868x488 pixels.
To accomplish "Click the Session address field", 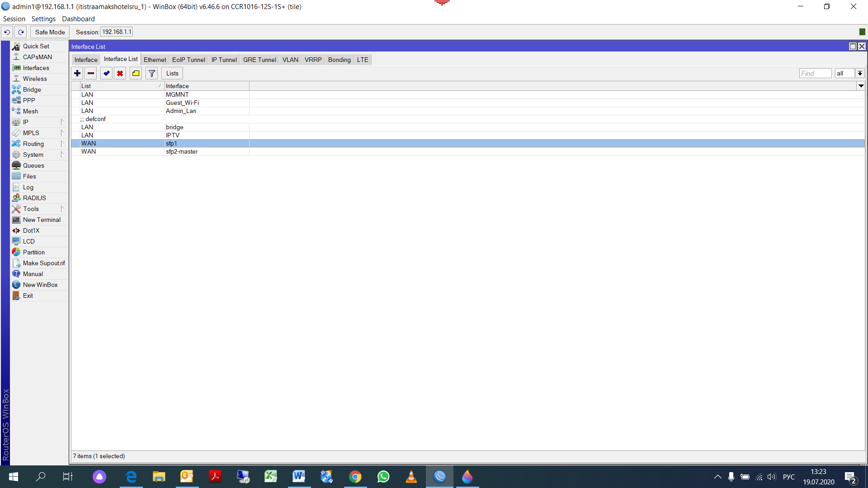I will click(117, 32).
